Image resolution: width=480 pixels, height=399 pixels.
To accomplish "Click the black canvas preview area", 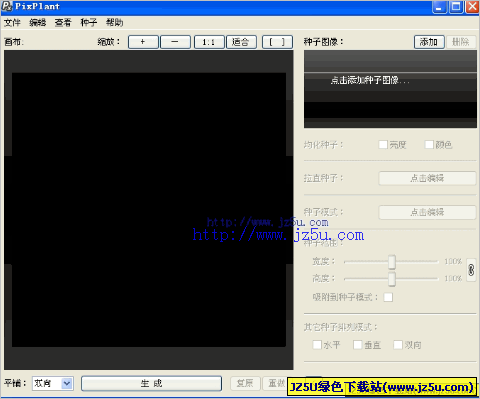I will click(x=149, y=210).
